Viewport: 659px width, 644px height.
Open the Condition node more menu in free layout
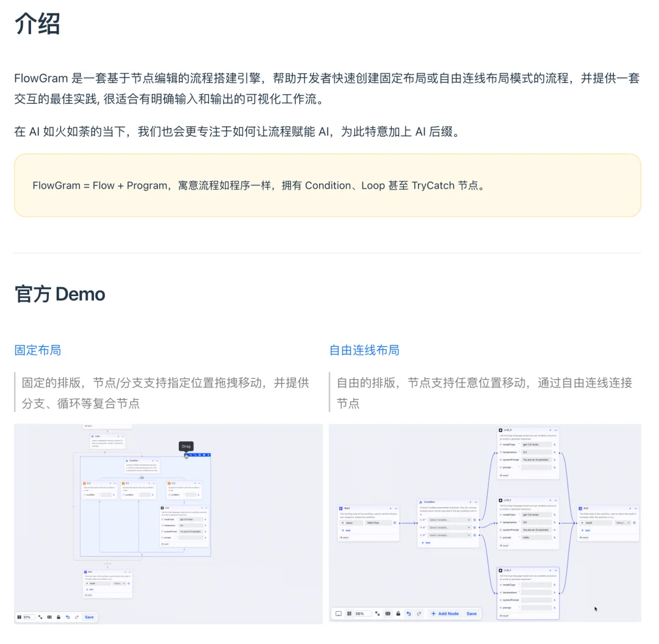[x=476, y=502]
